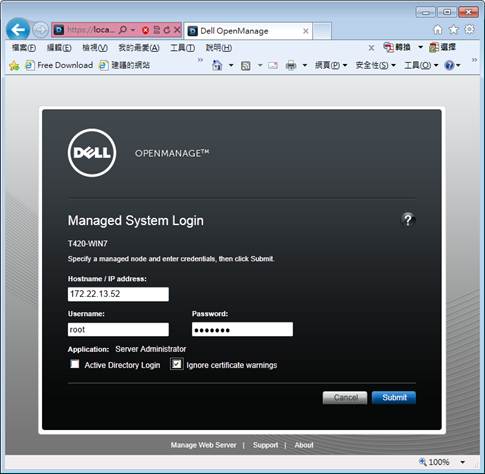Screen dimensions: 485x474
Task: Open the 我的最愛(A) menu
Action: [139, 48]
